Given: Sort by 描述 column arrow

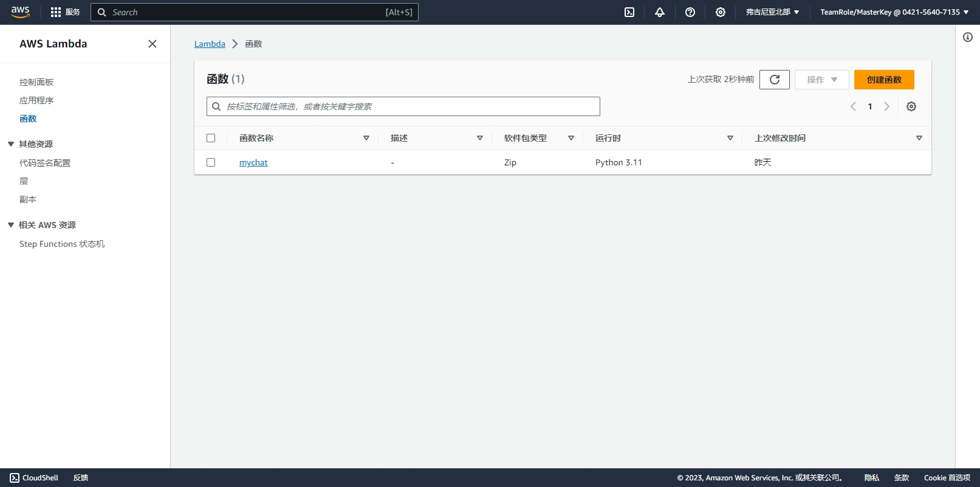Looking at the screenshot, I should [x=480, y=138].
